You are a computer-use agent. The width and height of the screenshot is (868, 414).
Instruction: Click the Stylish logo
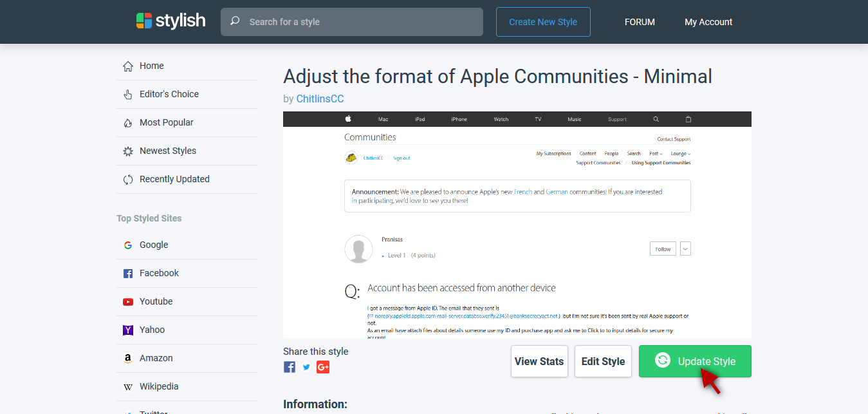[x=171, y=21]
